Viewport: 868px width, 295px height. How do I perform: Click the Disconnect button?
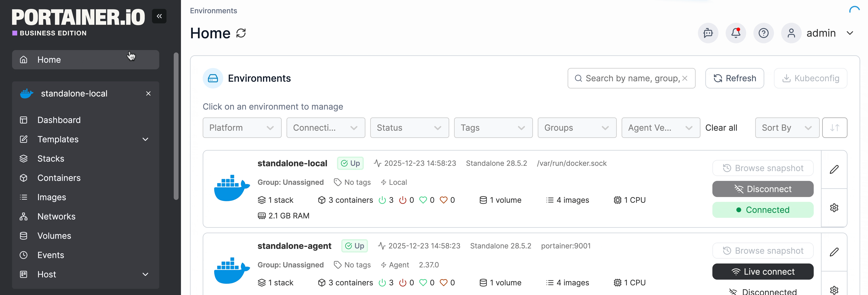763,189
